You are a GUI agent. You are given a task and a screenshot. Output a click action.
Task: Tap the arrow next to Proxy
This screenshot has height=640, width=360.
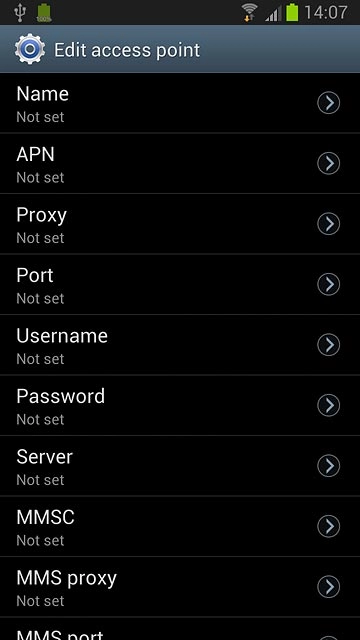(x=329, y=224)
